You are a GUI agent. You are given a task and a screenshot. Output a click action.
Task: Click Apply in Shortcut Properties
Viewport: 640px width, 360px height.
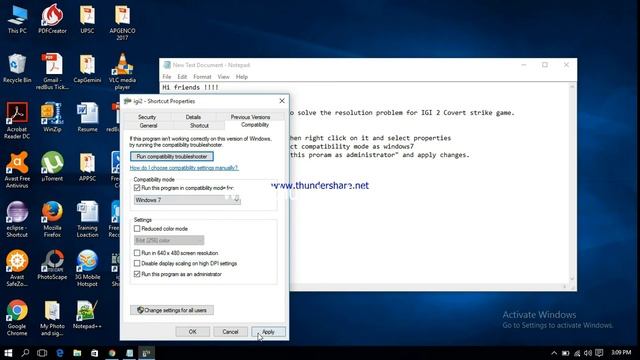[x=268, y=332]
